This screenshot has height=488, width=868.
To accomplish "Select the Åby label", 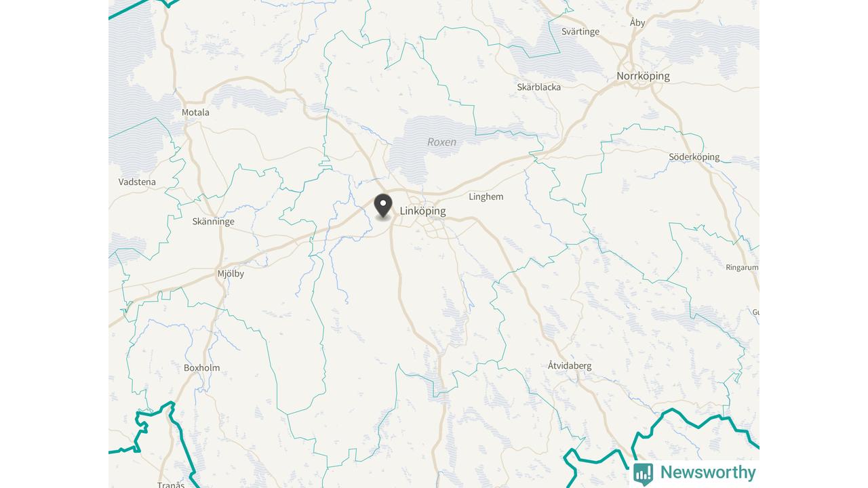I will point(637,22).
